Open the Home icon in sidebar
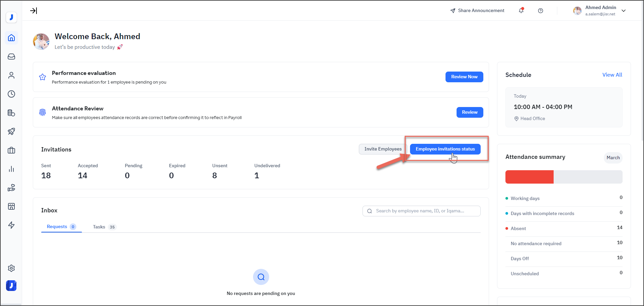Viewport: 644px width, 306px height. pyautogui.click(x=11, y=38)
